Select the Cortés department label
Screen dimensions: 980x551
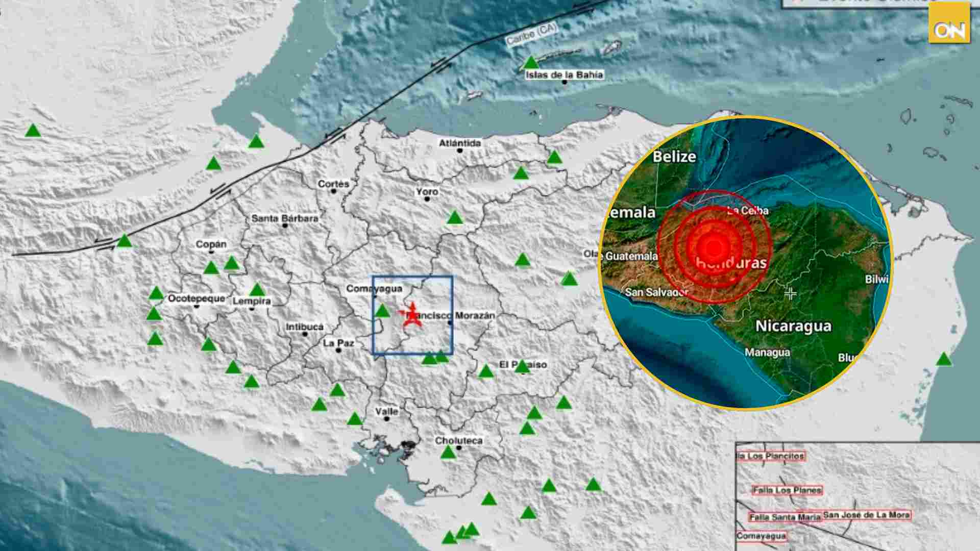[333, 184]
